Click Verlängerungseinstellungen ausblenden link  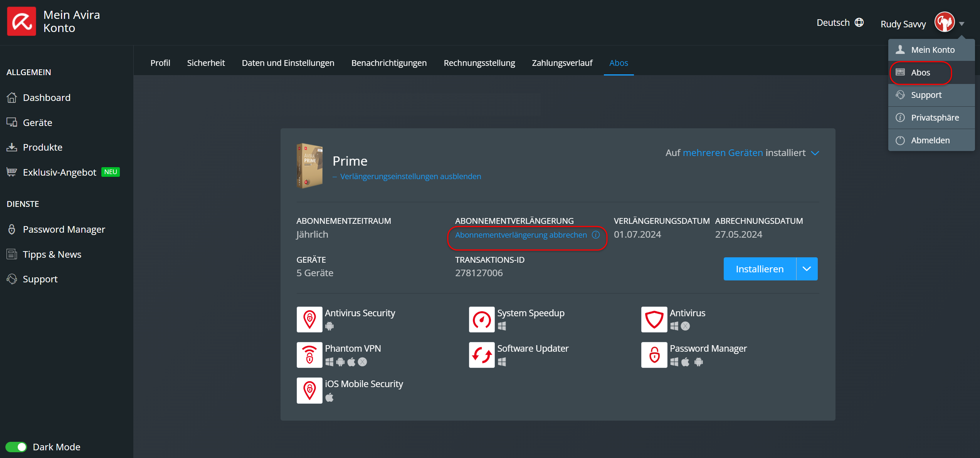pyautogui.click(x=410, y=176)
